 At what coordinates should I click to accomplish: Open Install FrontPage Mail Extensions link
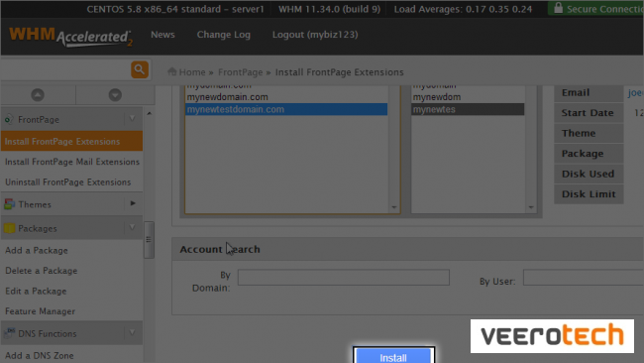[72, 162]
